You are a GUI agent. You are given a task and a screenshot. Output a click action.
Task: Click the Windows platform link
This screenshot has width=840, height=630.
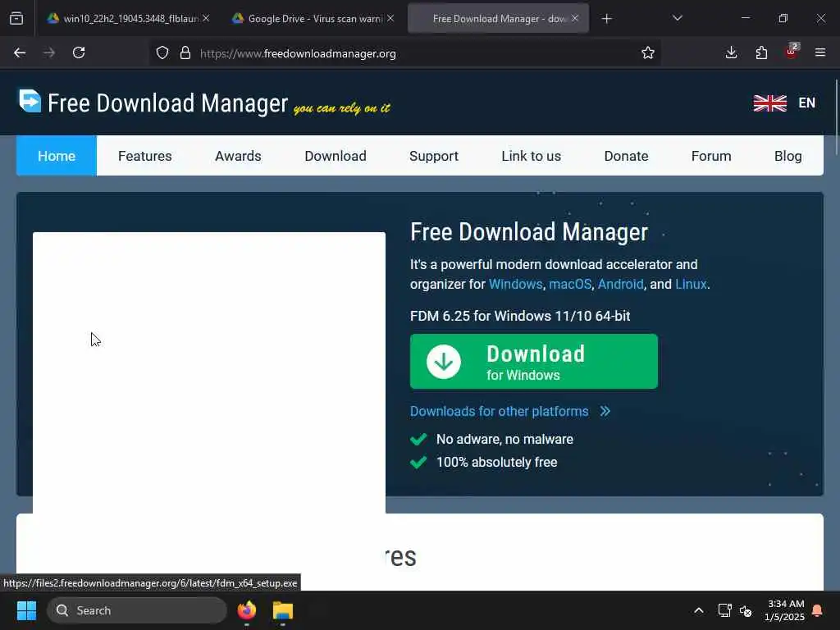tap(515, 284)
